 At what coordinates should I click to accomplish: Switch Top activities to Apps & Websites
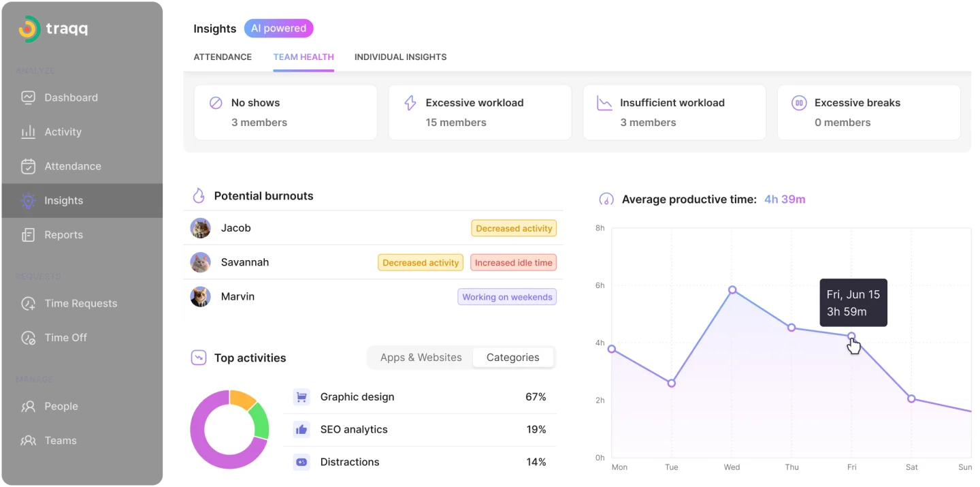[421, 358]
